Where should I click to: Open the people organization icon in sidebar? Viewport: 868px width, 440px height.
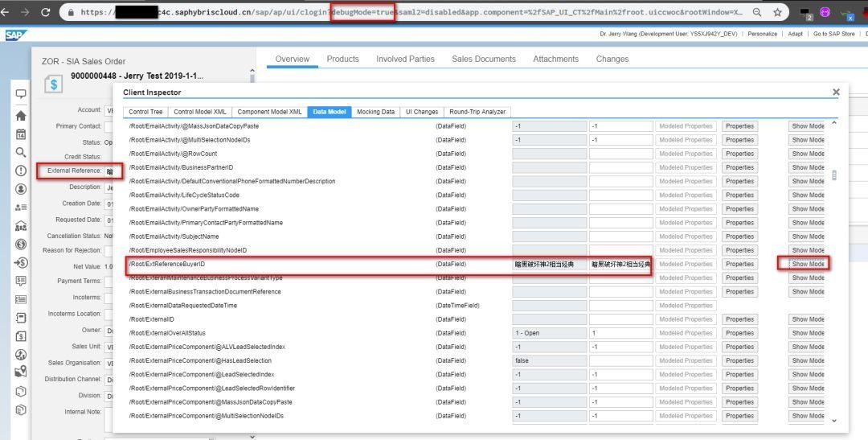(x=20, y=225)
